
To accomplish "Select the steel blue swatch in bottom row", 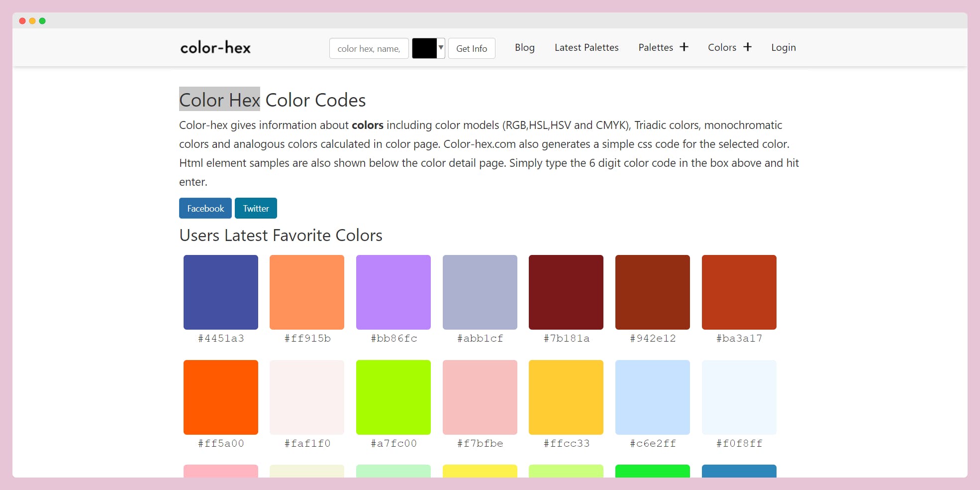I will [739, 471].
